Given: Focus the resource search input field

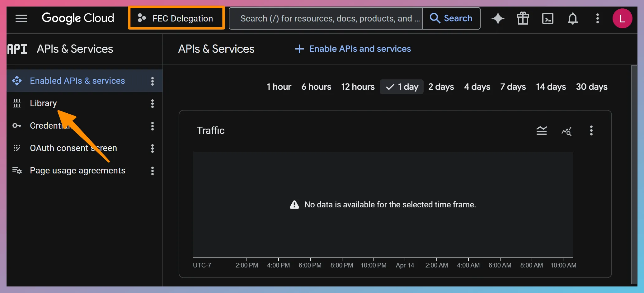Looking at the screenshot, I should (326, 18).
